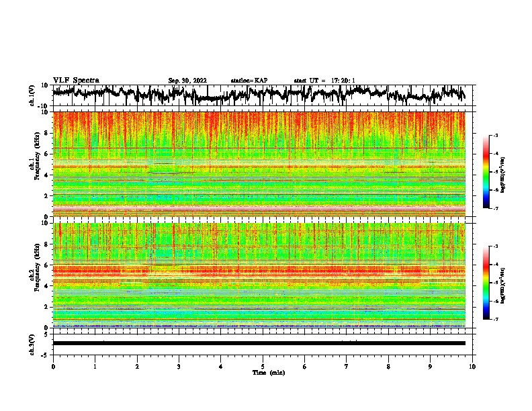Image resolution: width=532 pixels, height=411 pixels.
Task: Click the "5" tick on ch.3 voltage axis
Action: [x=46, y=334]
